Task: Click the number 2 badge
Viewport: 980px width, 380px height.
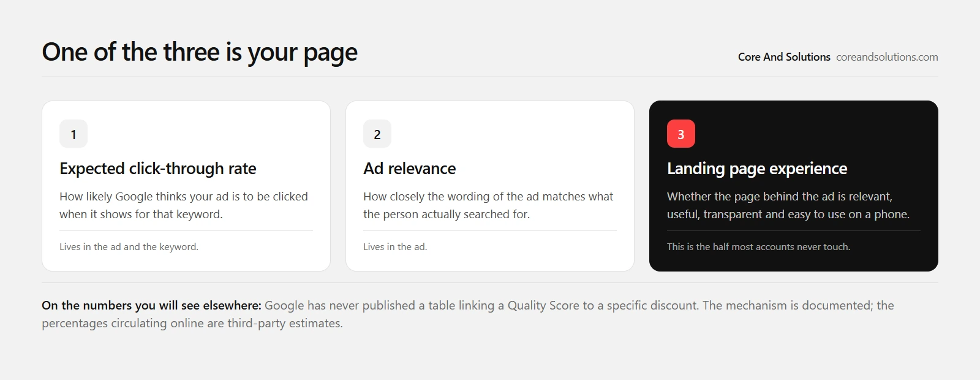Action: tap(377, 134)
